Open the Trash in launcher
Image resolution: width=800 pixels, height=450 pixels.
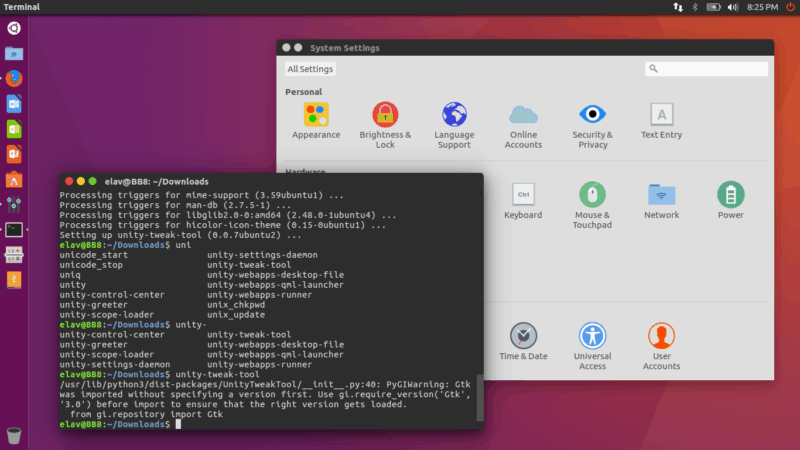[14, 435]
